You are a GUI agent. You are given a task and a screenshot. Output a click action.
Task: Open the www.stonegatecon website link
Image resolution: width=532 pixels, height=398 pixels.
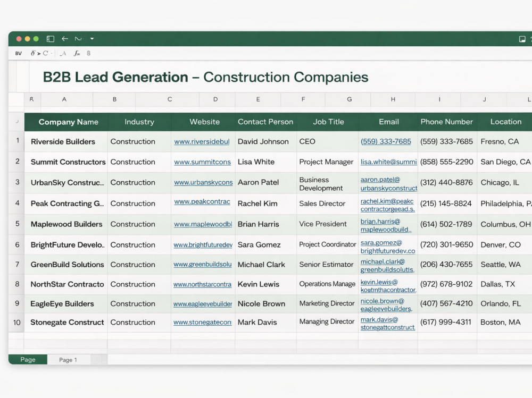(203, 323)
